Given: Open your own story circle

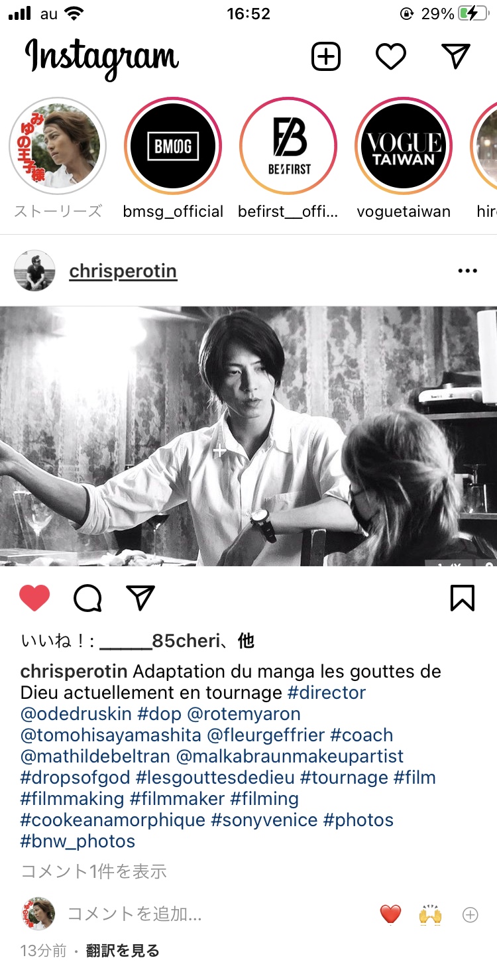Looking at the screenshot, I should [58, 147].
